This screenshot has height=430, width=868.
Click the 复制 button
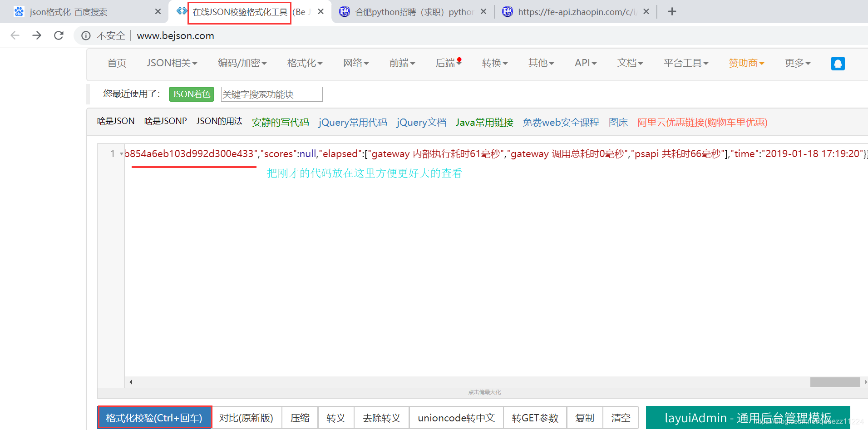click(x=585, y=418)
